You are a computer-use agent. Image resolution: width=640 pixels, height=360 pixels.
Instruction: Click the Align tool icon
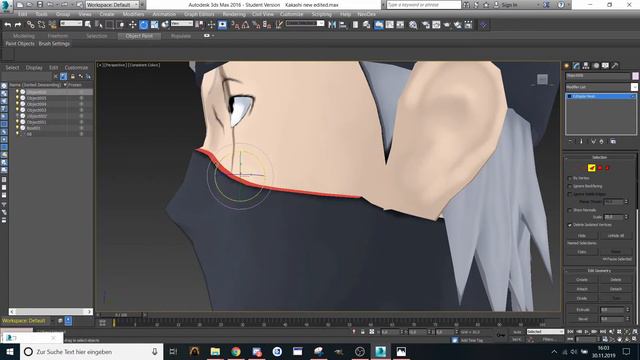tap(343, 25)
